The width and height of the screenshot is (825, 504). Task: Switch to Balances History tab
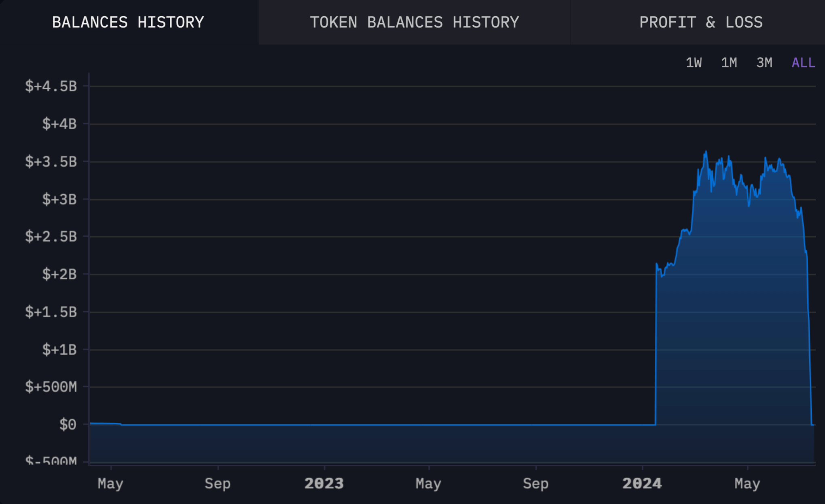point(128,22)
